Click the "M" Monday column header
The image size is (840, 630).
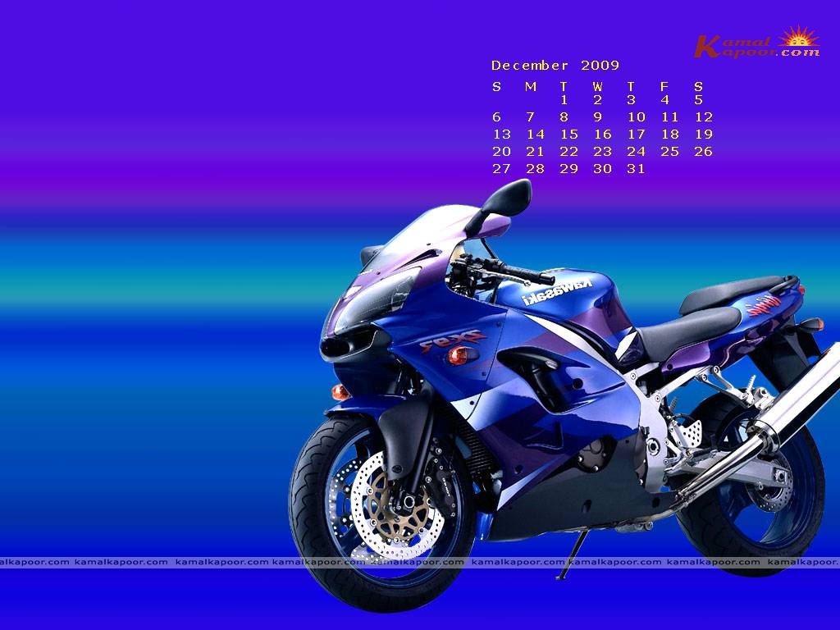pos(531,86)
